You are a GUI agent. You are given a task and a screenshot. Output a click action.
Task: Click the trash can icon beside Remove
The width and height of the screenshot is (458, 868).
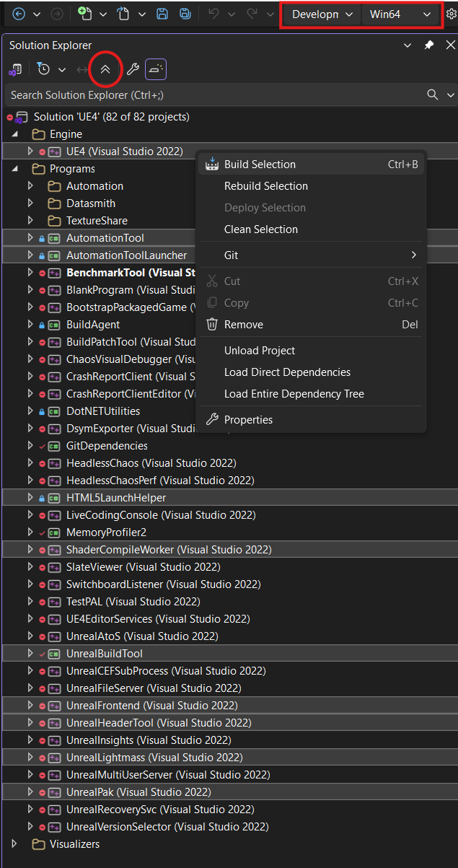212,325
